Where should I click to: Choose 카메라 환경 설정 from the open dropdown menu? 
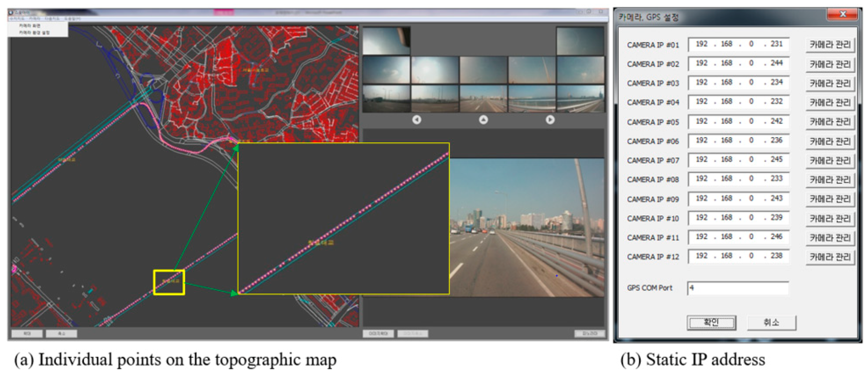pyautogui.click(x=34, y=33)
